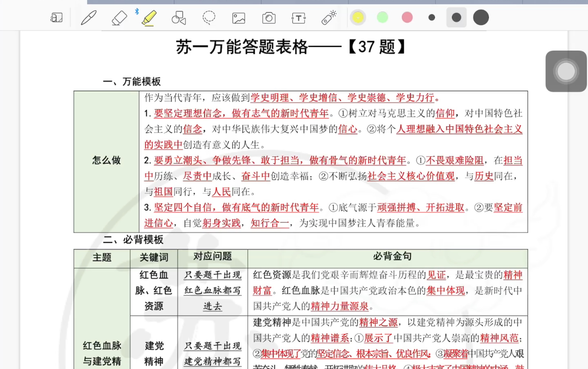The height and width of the screenshot is (369, 588).
Task: Click red text 精神力量源泉
Action: (x=340, y=306)
